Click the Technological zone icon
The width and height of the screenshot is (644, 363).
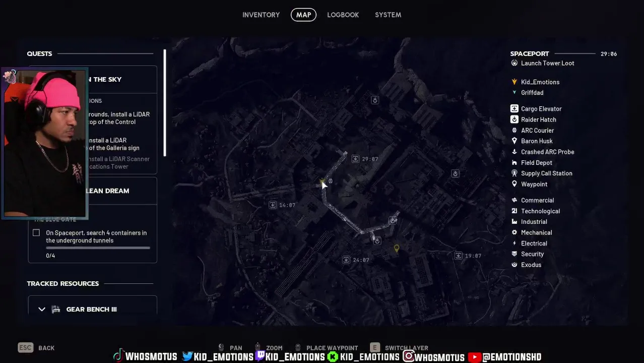pyautogui.click(x=514, y=211)
